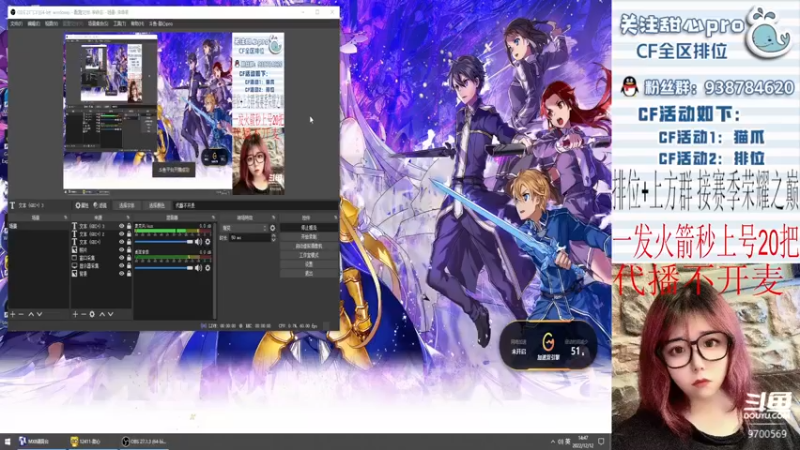Pop out the 混音器 dock panel icon
Image resolution: width=800 pixels, height=450 pixels.
[x=213, y=218]
